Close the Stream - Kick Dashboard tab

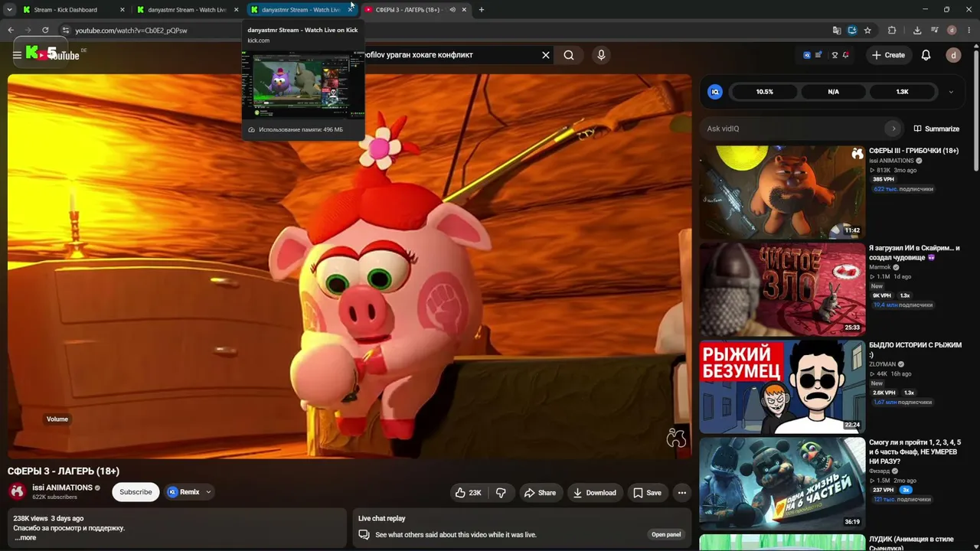coord(122,10)
